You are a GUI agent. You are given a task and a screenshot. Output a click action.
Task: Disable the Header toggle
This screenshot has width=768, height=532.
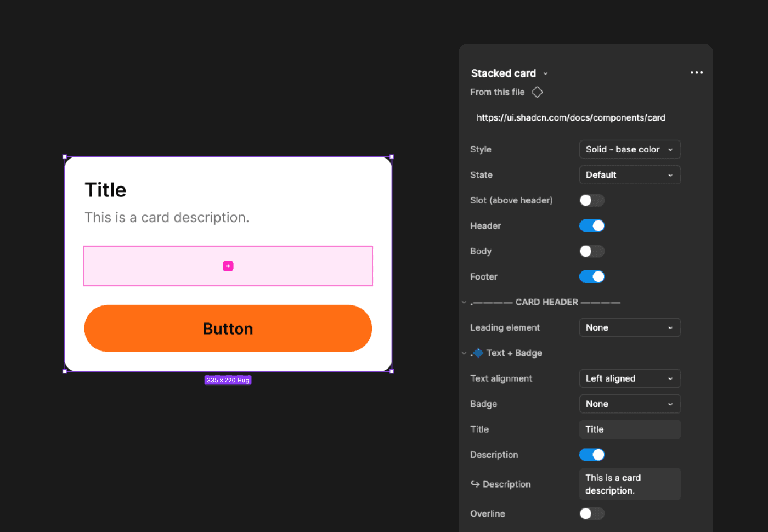(592, 225)
